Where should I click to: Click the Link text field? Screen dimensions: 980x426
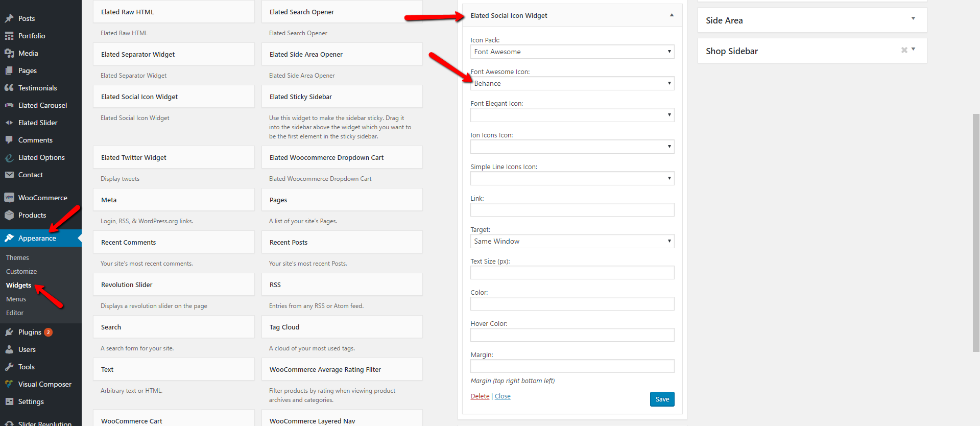[572, 210]
